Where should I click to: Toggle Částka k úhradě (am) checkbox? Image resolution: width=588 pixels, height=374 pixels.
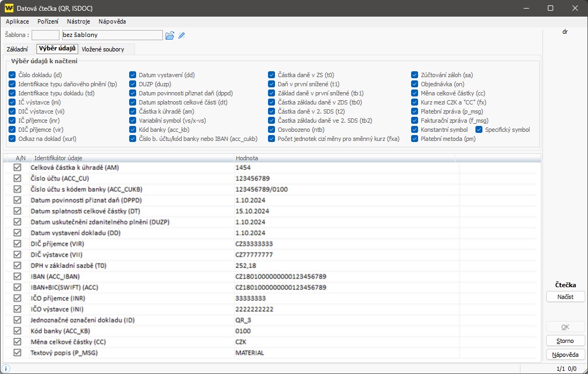point(132,111)
